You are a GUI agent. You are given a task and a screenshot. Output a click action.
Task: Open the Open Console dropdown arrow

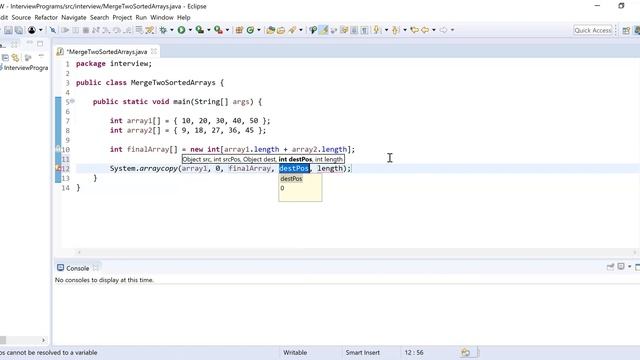tap(630, 267)
